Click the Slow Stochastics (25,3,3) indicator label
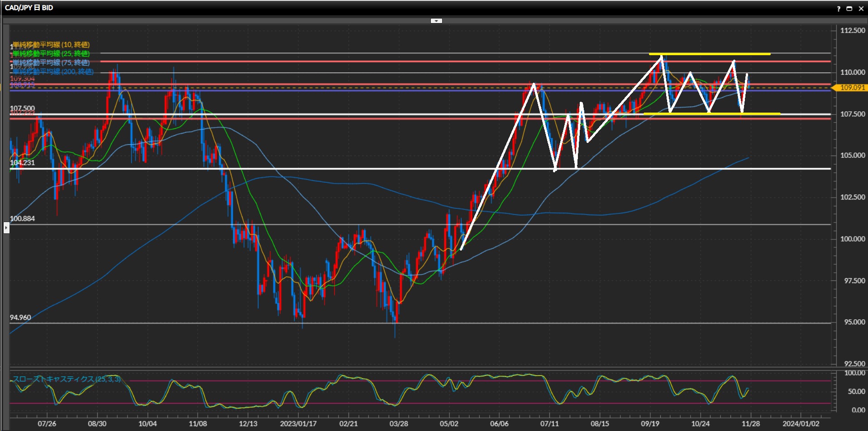Screen dimensions: 868x431 (67, 379)
